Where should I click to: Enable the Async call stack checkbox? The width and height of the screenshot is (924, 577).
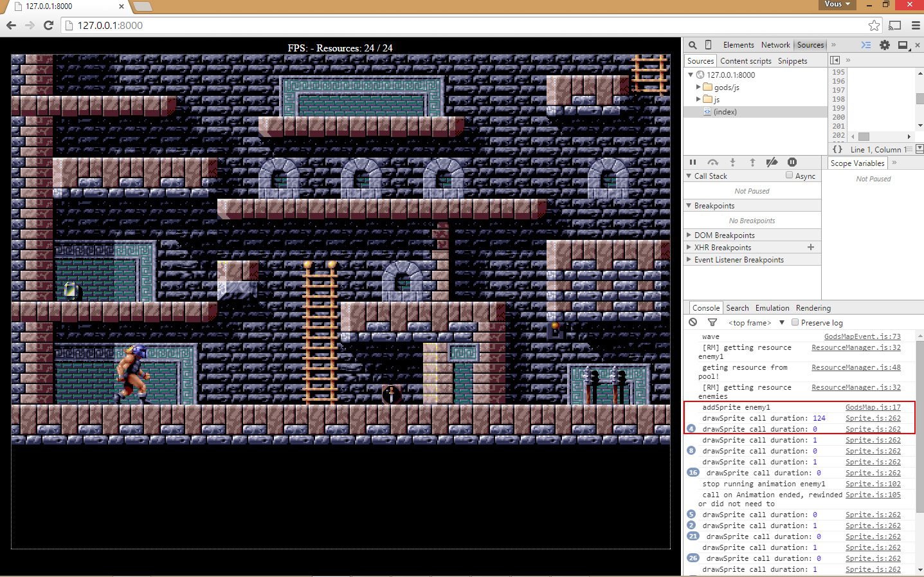coord(789,175)
